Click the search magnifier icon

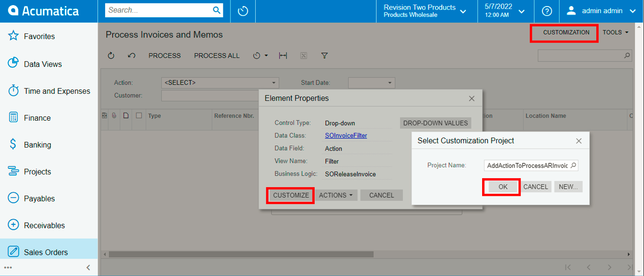coord(216,10)
